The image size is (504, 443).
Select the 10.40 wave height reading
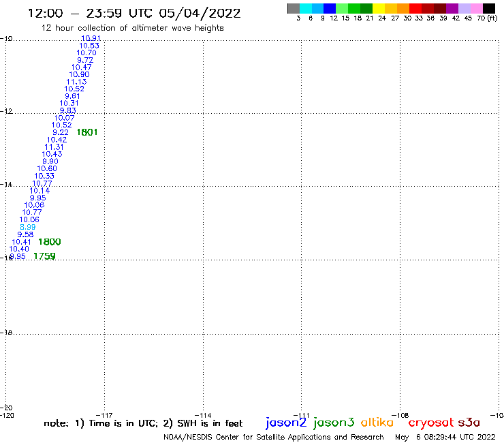[19, 249]
